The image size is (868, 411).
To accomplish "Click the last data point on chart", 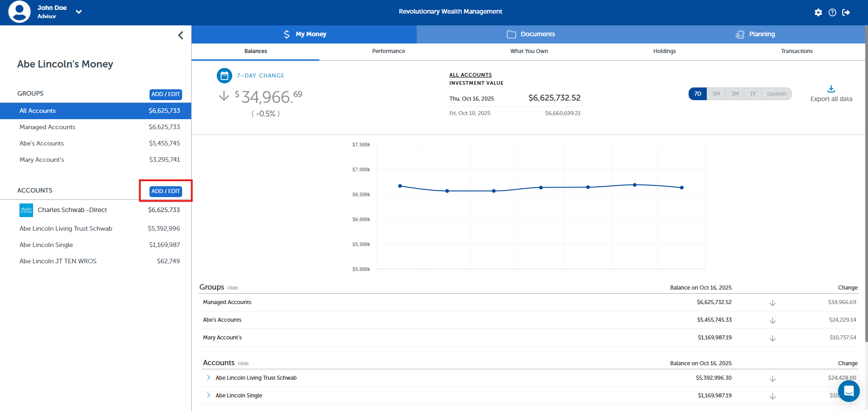I will (x=682, y=188).
